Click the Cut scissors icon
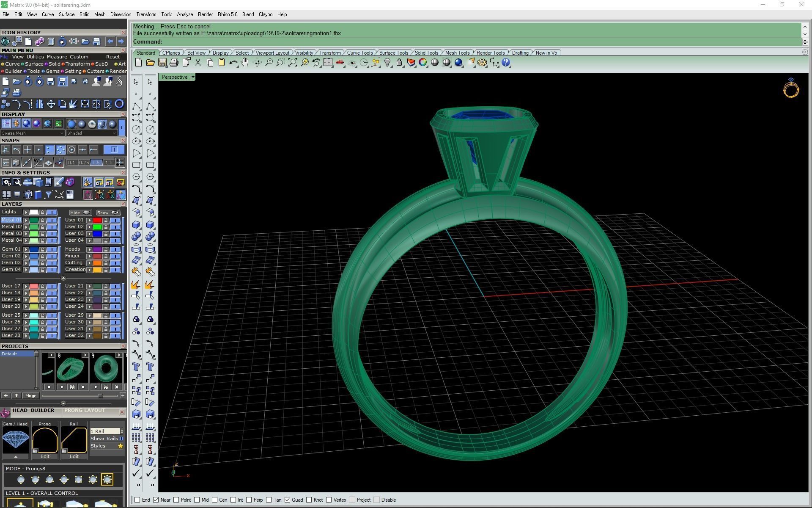 point(198,63)
